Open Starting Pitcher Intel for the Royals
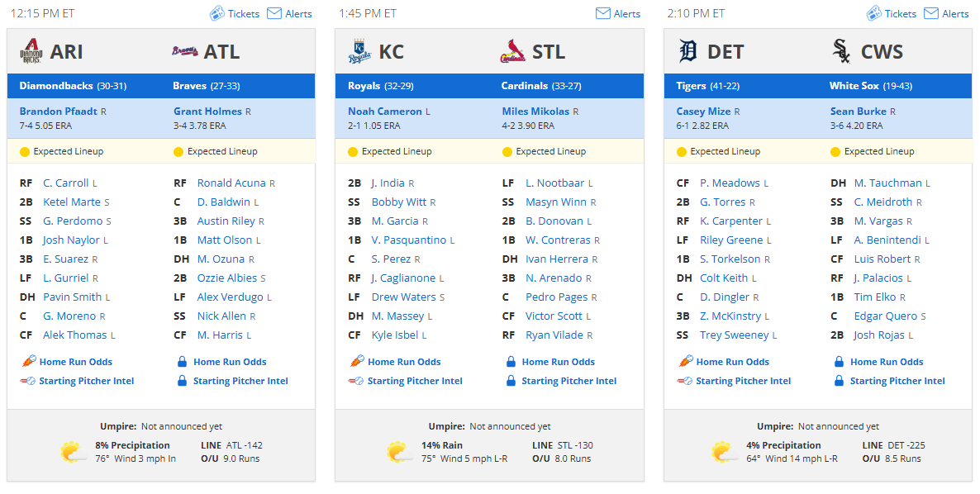 click(x=415, y=381)
